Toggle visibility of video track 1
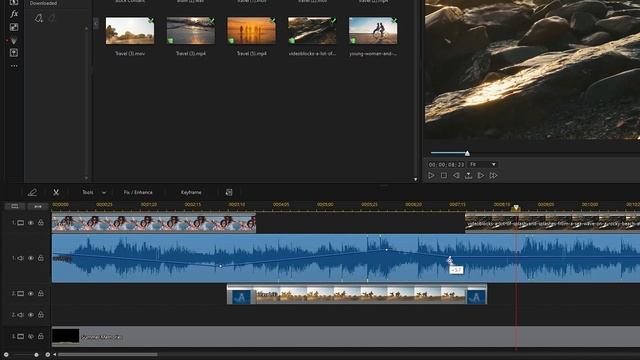This screenshot has height=360, width=640. tap(31, 223)
